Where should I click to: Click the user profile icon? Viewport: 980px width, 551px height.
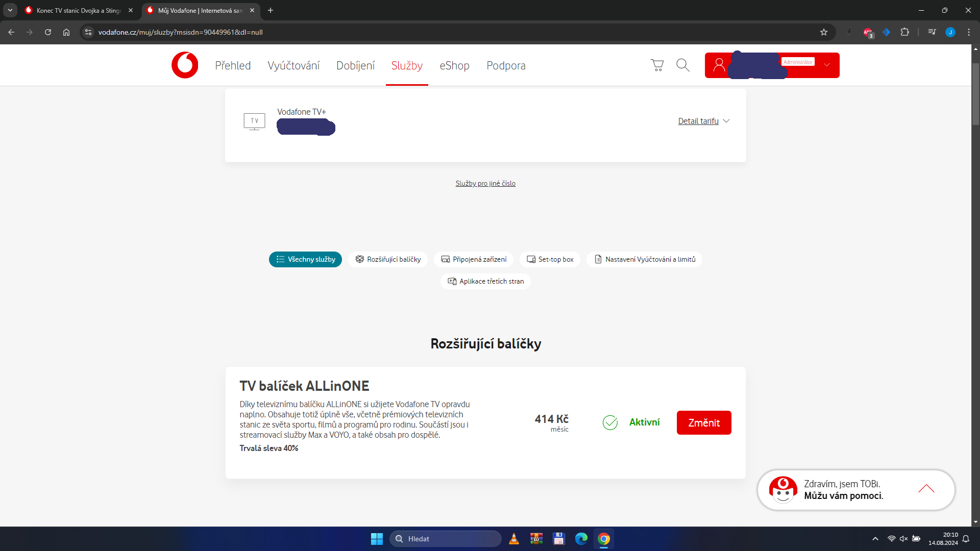click(x=719, y=65)
